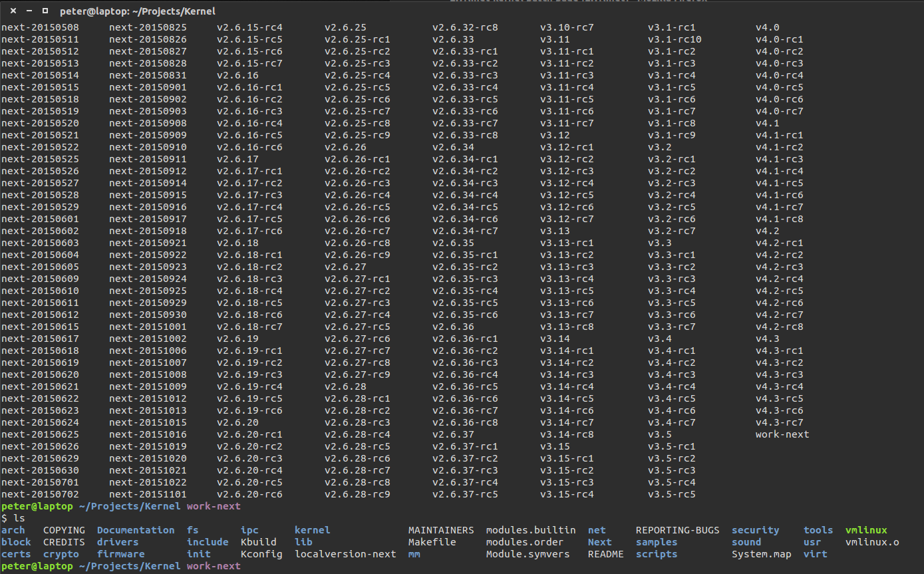The width and height of the screenshot is (924, 574).
Task: Click the MAINTAINERS file name
Action: [441, 530]
